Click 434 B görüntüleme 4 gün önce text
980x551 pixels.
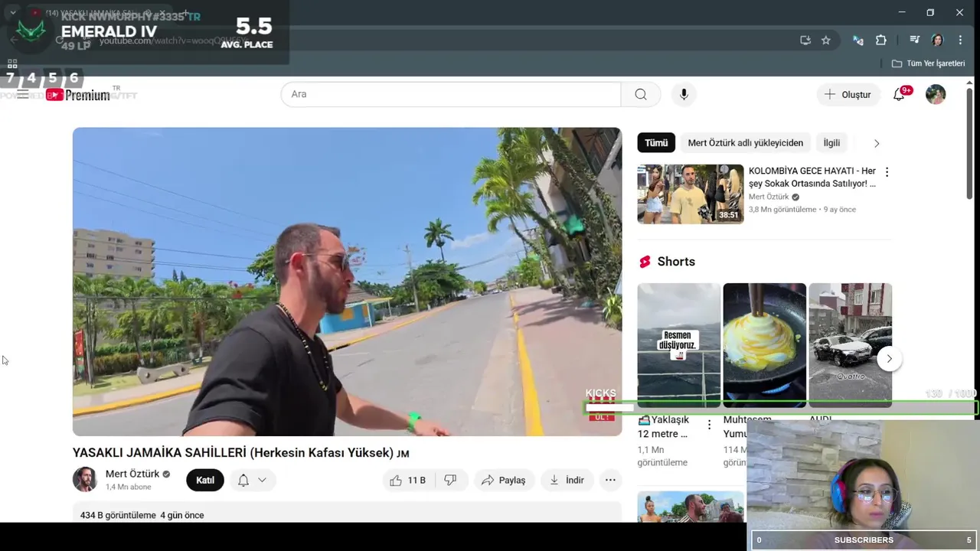[x=142, y=515]
